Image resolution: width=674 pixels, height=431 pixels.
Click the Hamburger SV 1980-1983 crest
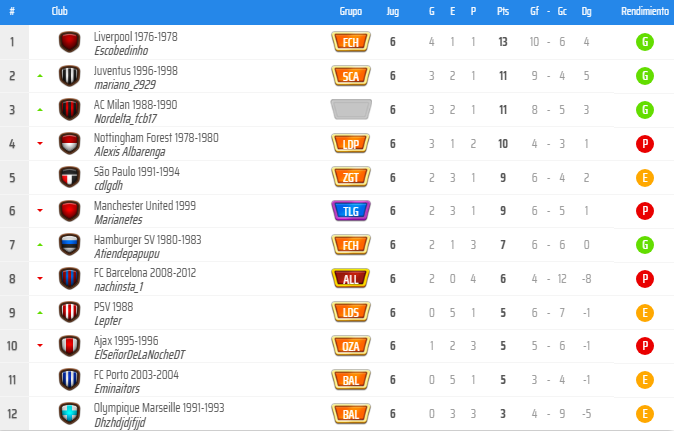coord(69,245)
